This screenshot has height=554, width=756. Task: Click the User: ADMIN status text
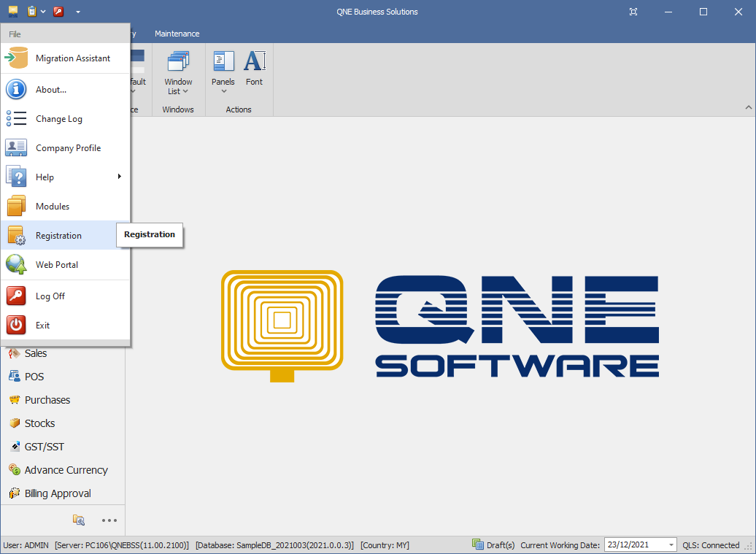(26, 545)
